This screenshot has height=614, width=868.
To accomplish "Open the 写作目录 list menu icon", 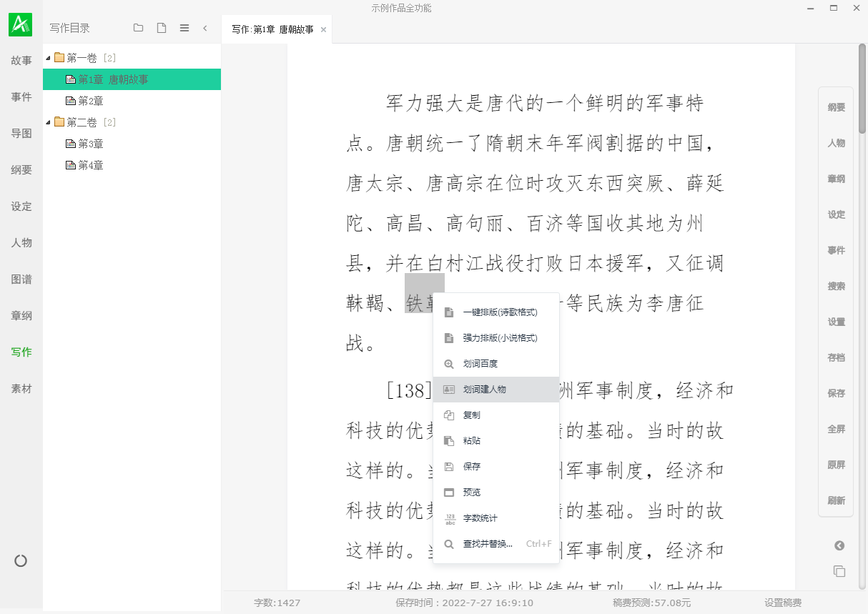I will tap(184, 28).
